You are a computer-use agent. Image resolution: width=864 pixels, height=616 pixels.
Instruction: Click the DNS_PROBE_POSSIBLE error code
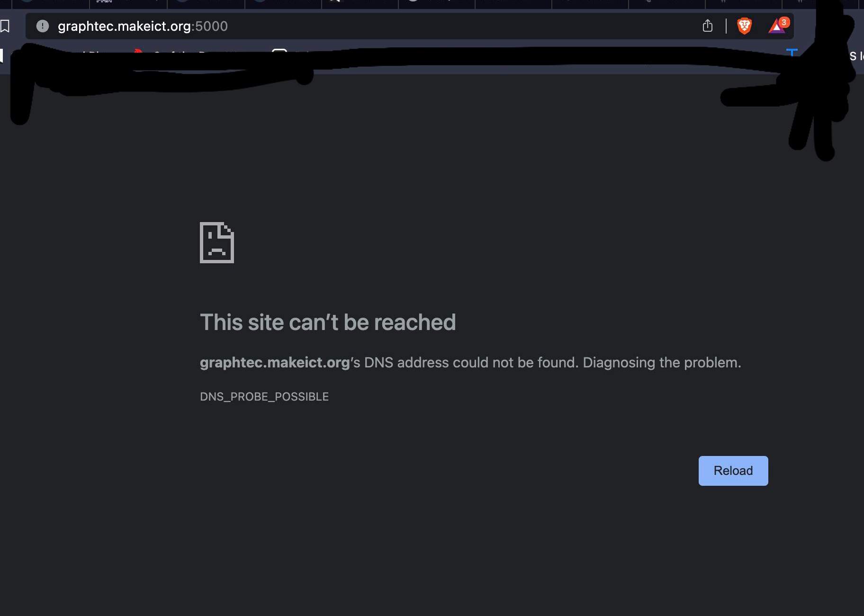click(x=264, y=397)
